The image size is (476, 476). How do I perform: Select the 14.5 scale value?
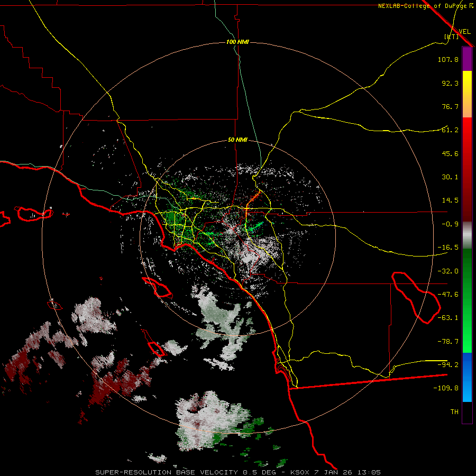(x=450, y=200)
